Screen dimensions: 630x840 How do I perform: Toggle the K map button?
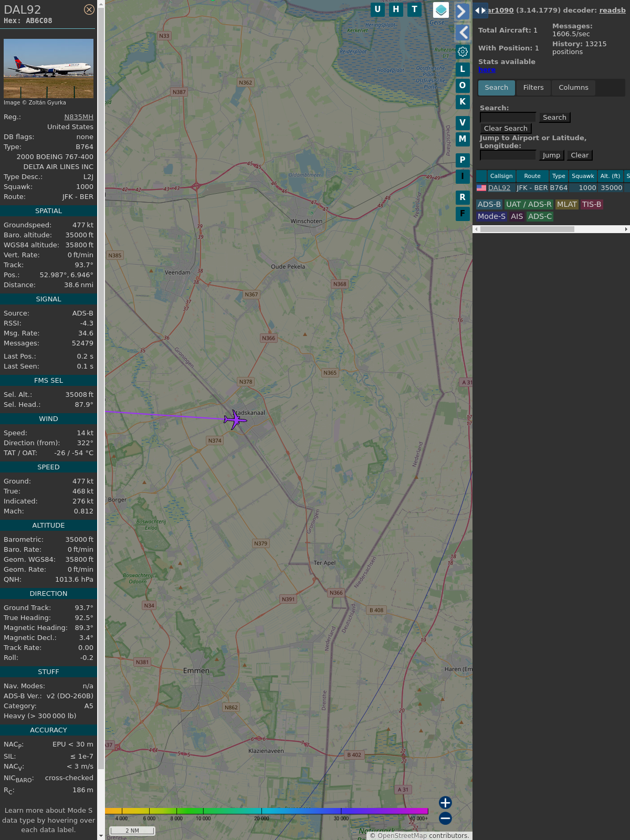463,102
